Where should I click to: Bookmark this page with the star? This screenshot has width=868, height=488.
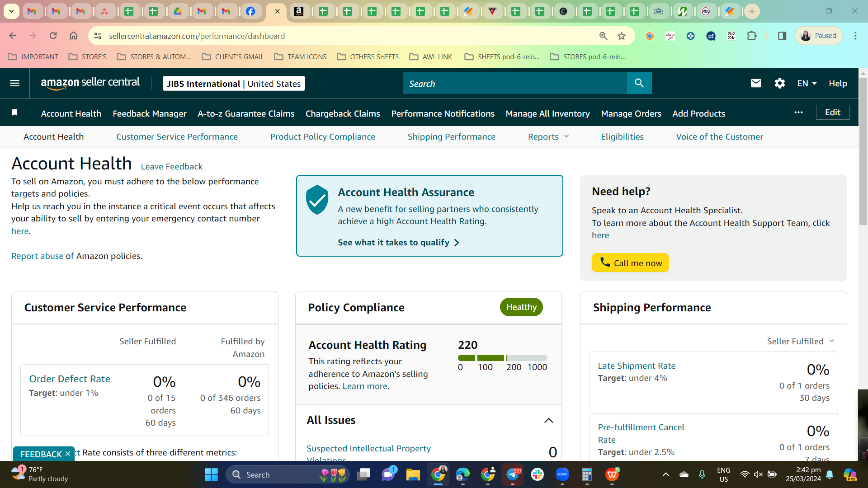[622, 36]
